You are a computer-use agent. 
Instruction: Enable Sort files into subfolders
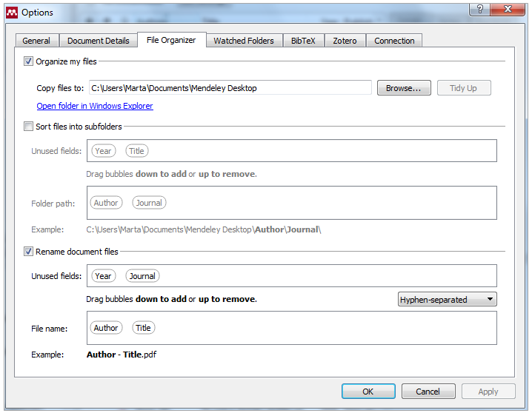coord(28,127)
